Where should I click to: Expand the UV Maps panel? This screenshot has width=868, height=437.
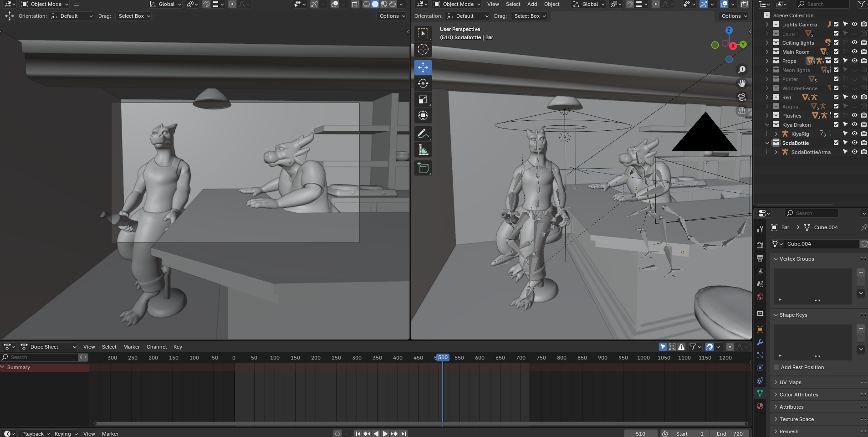coord(790,382)
